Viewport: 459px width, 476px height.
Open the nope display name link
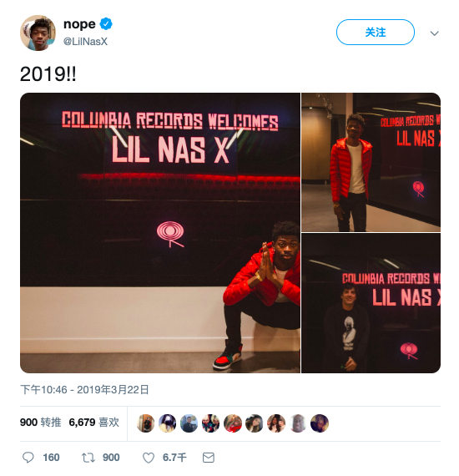(79, 24)
